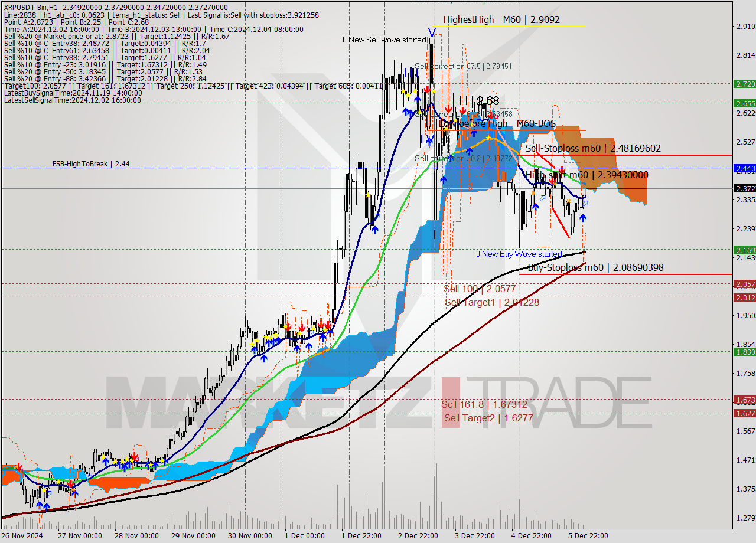Select the HighestHigh M60 | 2.9092 label
This screenshot has height=543, width=756.
(501, 19)
